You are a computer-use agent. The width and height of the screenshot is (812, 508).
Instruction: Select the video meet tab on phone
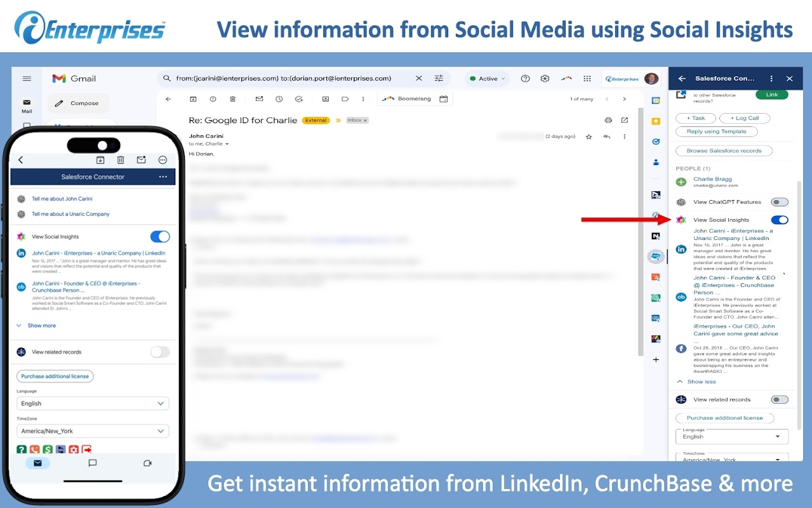point(148,464)
